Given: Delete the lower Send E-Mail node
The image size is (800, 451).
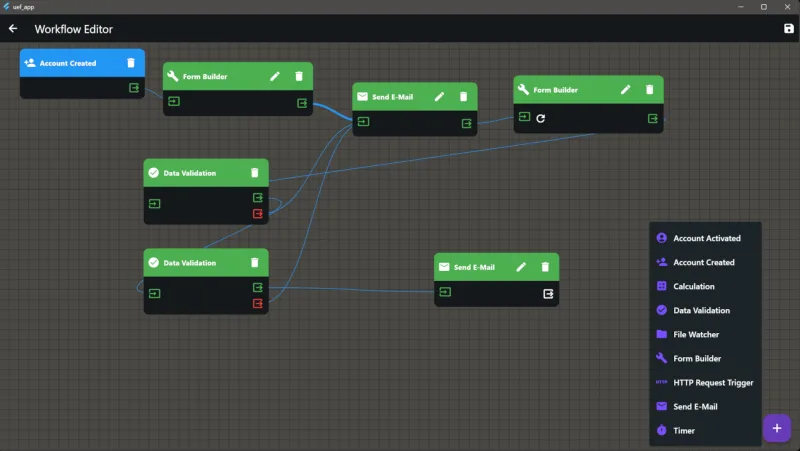Looking at the screenshot, I should 545,267.
